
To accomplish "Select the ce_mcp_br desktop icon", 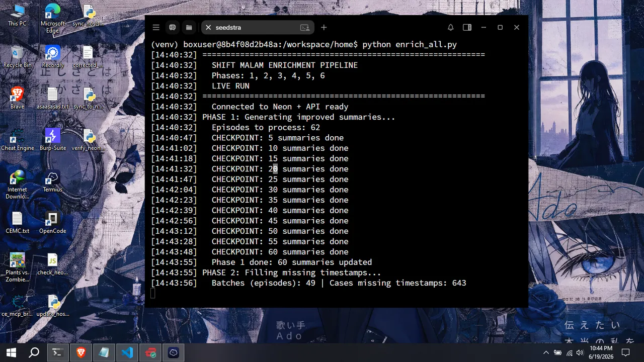I will coord(17,306).
